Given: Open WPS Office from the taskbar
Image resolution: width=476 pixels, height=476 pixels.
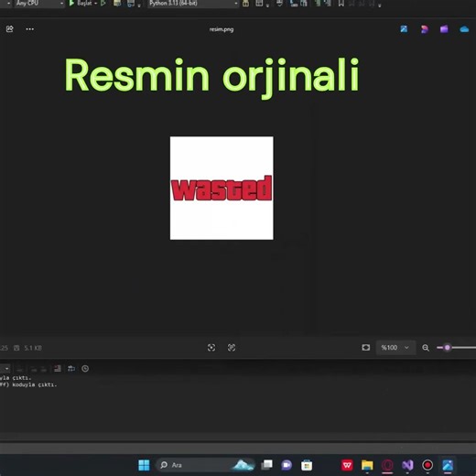Looking at the screenshot, I should (x=347, y=465).
